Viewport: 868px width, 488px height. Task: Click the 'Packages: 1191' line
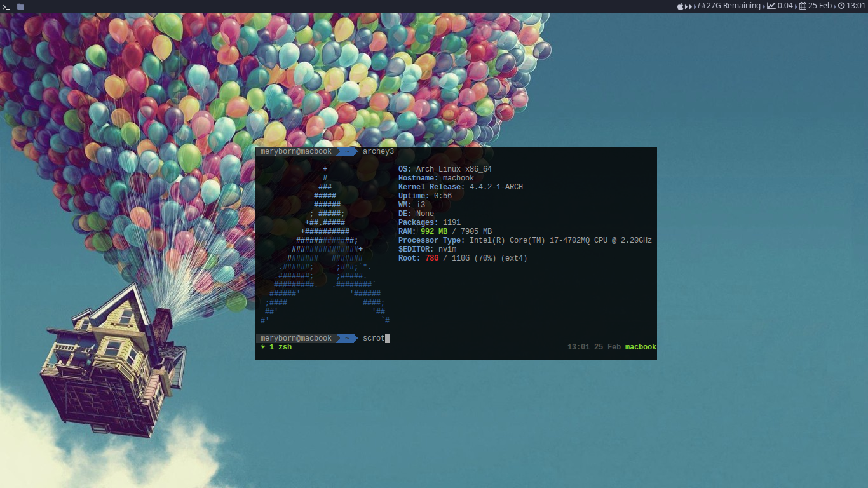point(430,223)
